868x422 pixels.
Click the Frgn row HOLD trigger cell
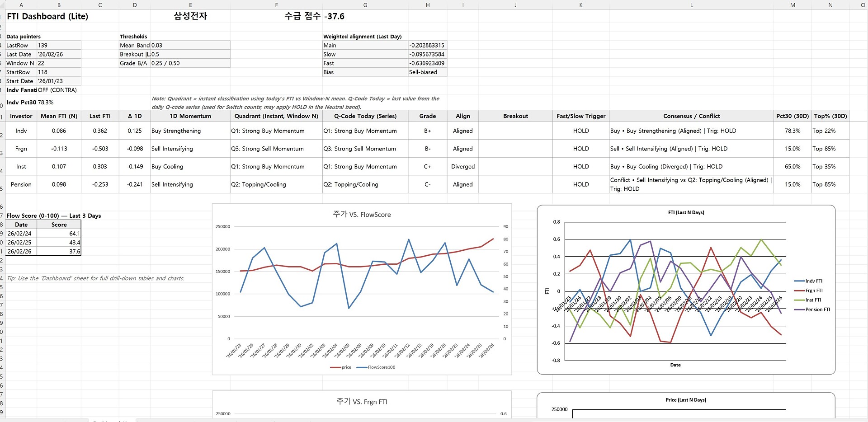point(581,149)
